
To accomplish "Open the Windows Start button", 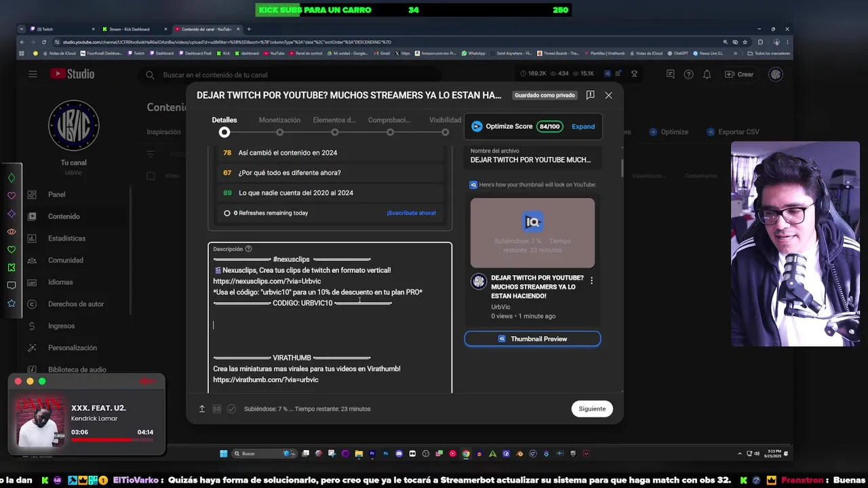I will coord(224,453).
